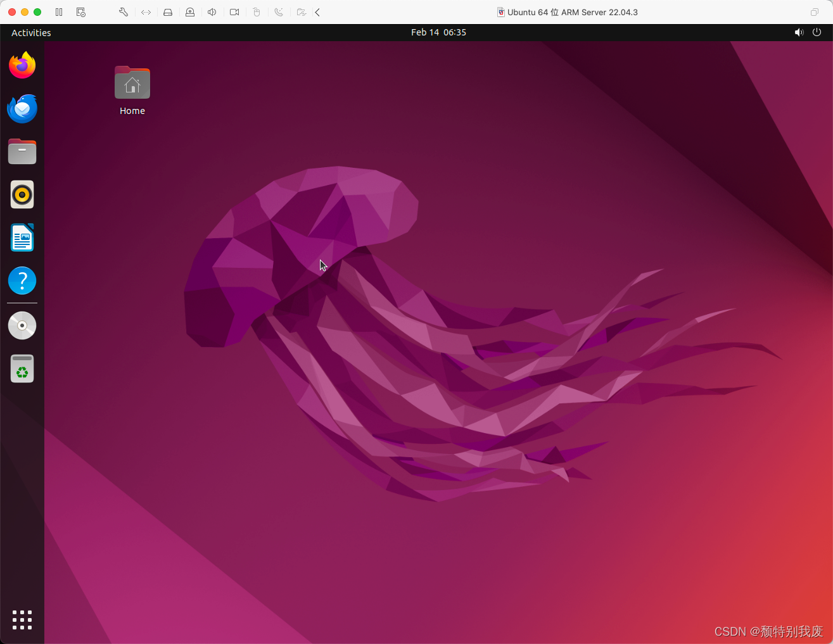
Task: Launch Rhythmbox music player
Action: click(x=22, y=194)
